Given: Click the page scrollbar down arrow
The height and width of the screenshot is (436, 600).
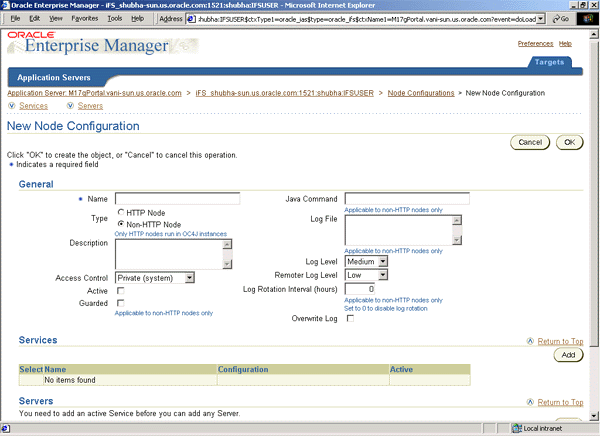Looking at the screenshot, I should pyautogui.click(x=593, y=416).
